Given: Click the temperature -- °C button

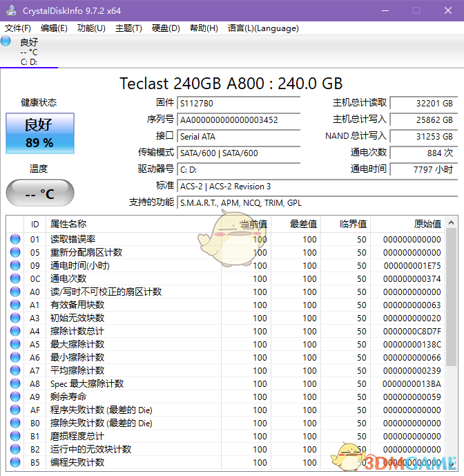Looking at the screenshot, I should tap(39, 193).
